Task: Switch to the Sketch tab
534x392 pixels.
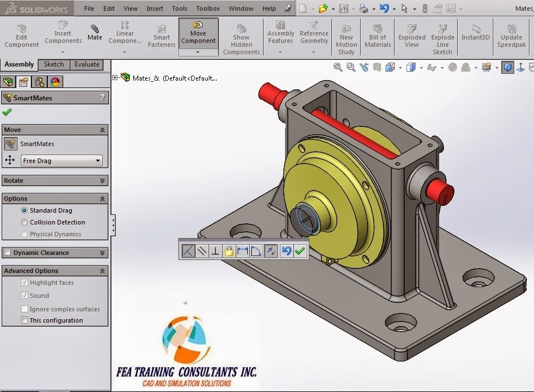Action: point(54,64)
